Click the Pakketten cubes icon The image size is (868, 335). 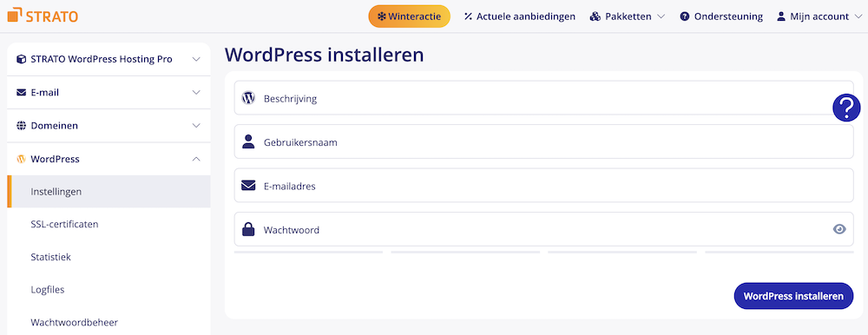click(x=595, y=16)
